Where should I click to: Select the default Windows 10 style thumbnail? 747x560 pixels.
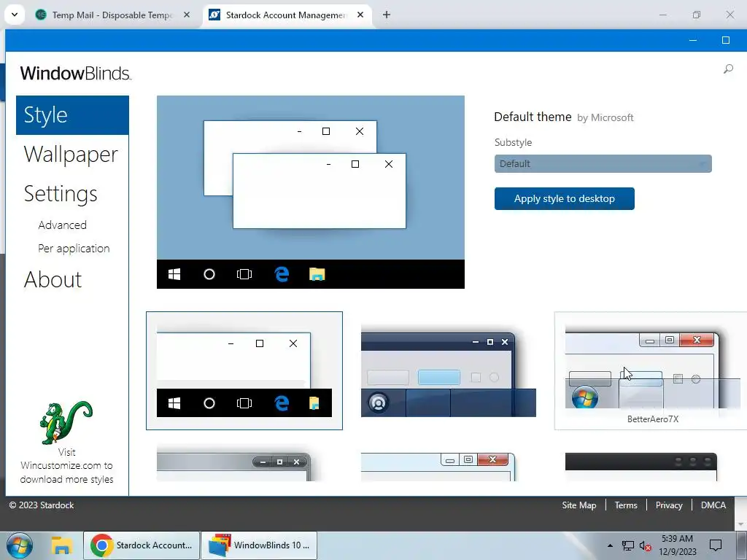244,371
